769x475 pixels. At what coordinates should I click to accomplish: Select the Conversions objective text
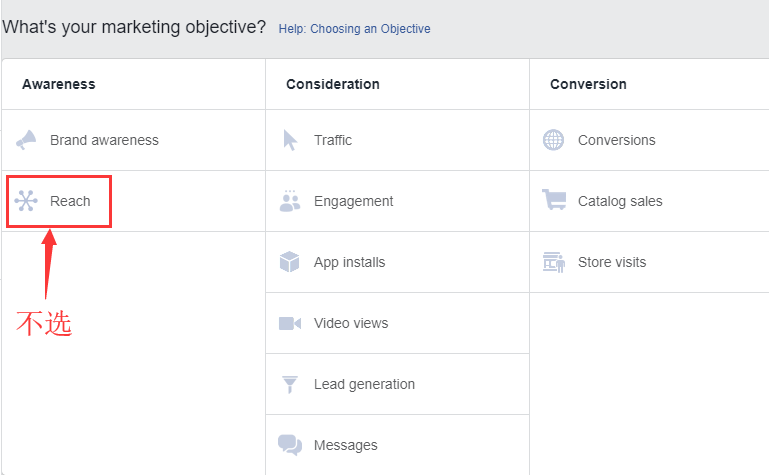pyautogui.click(x=616, y=140)
